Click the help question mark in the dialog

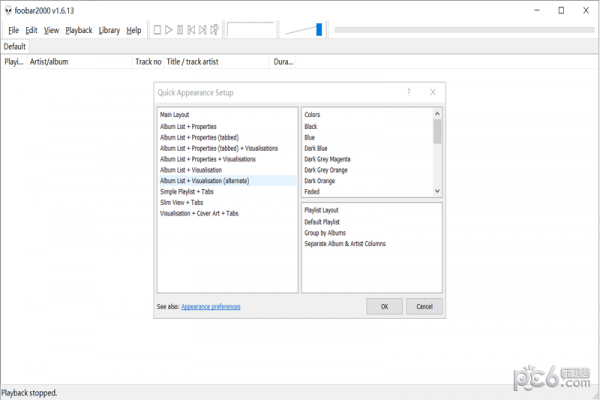[409, 92]
